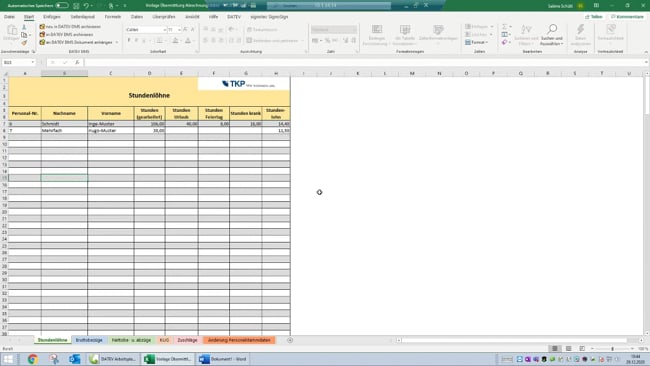The width and height of the screenshot is (650, 366).
Task: Select the Stundenlöhne sheet tab
Action: tap(52, 340)
